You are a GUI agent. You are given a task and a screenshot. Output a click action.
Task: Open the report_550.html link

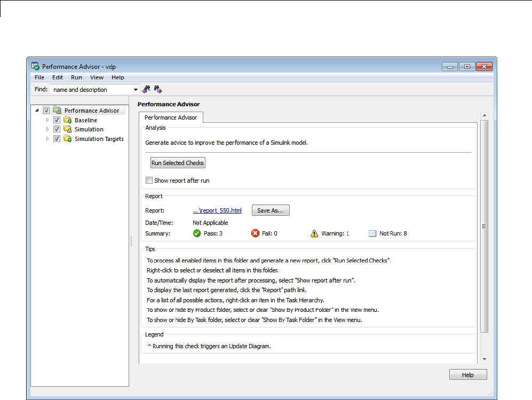pos(217,210)
